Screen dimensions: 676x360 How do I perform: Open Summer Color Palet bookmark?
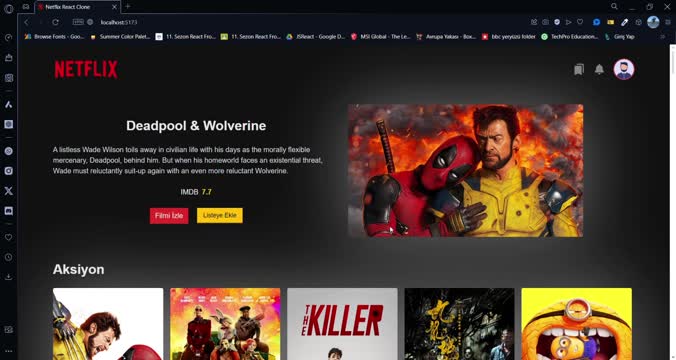click(x=120, y=37)
